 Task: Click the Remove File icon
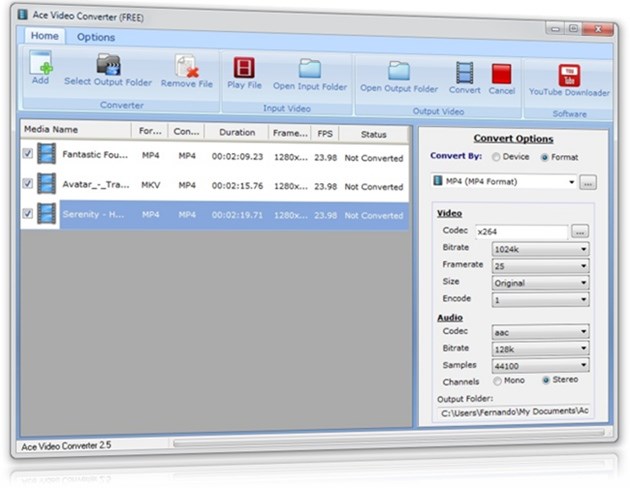tap(186, 68)
